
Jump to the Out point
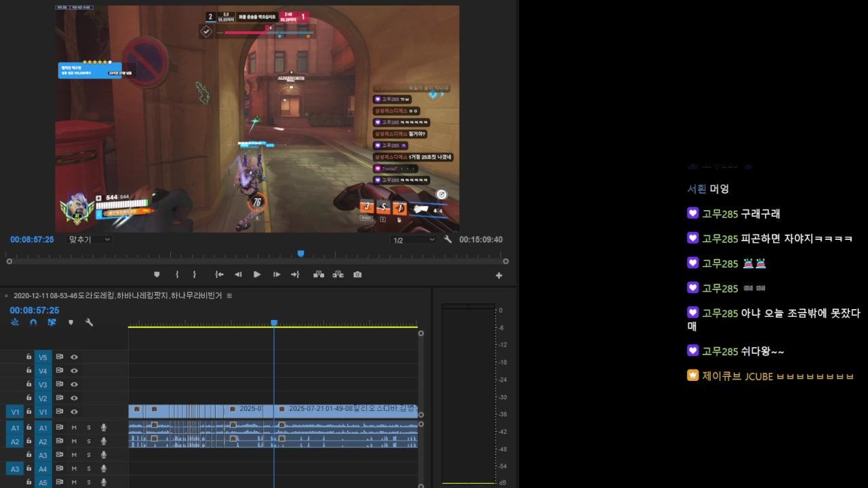[295, 274]
